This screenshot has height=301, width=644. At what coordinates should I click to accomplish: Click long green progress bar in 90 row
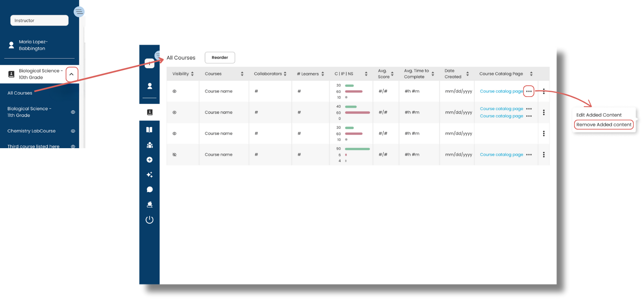[x=357, y=149]
